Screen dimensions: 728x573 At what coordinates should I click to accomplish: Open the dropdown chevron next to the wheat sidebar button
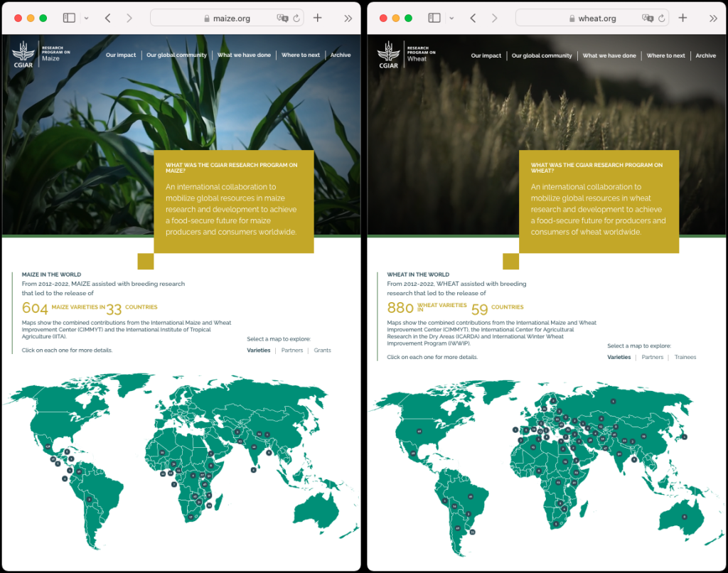tap(451, 18)
